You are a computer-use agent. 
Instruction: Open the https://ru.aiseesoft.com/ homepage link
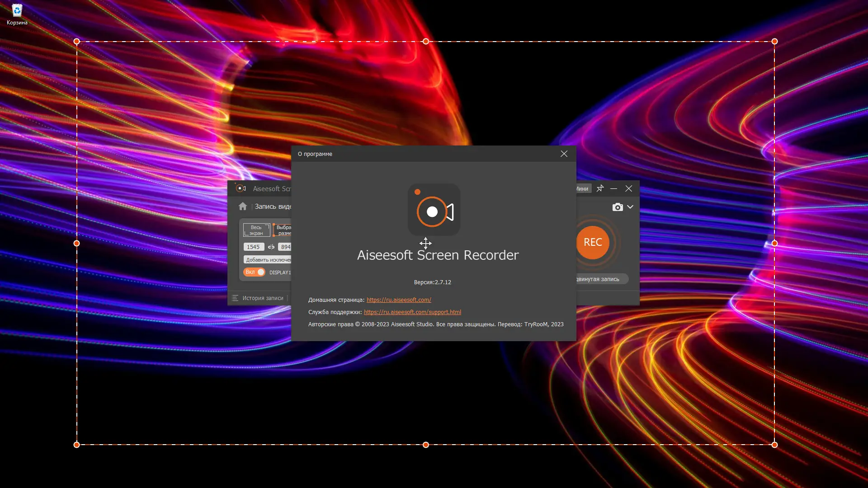399,300
